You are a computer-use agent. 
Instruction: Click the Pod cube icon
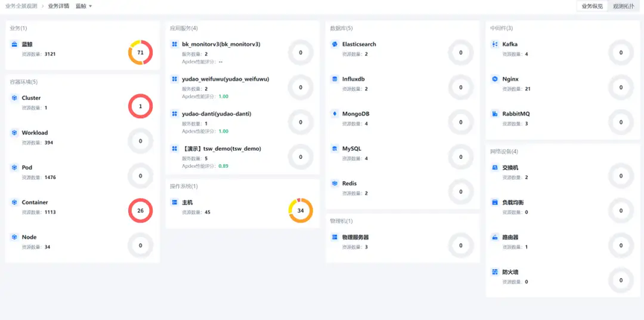click(x=14, y=168)
